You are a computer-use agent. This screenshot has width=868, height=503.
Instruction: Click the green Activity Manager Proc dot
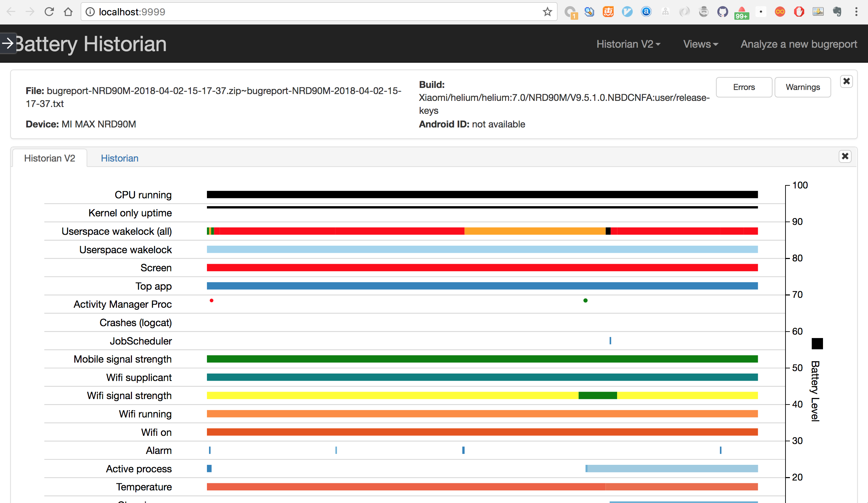click(585, 301)
